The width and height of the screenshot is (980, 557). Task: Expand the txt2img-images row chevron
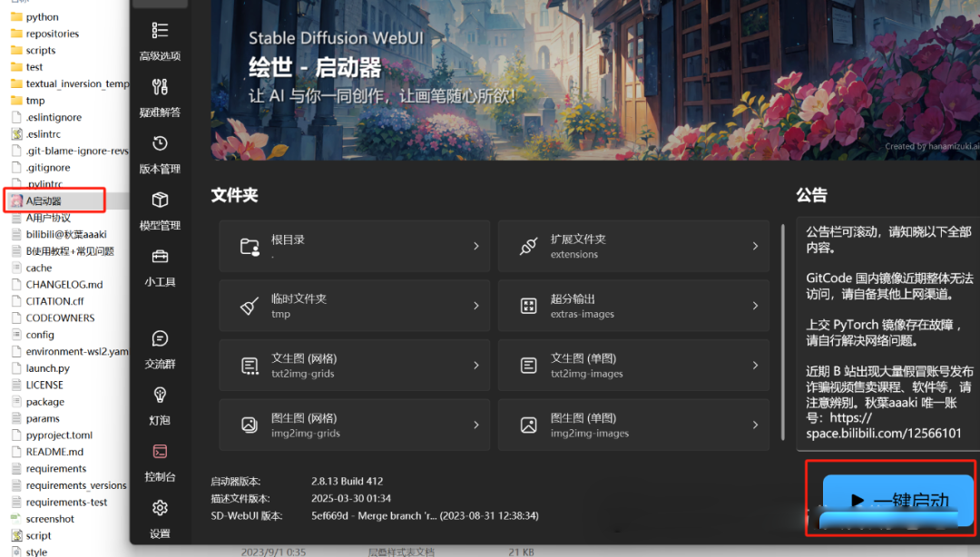click(x=755, y=365)
